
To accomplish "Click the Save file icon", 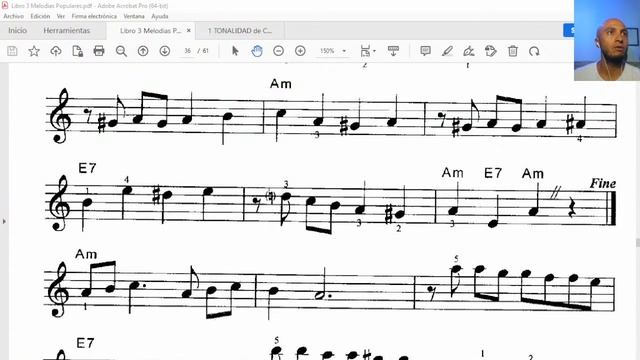I will click(12, 51).
